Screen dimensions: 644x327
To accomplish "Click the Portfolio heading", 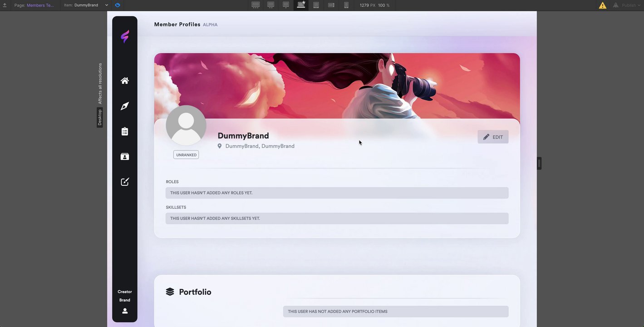I will 195,292.
